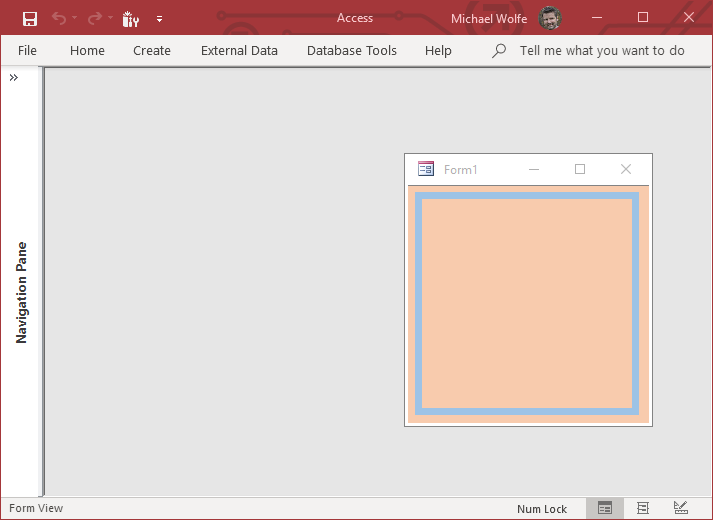Maximize the Form1 window
The image size is (713, 520).
pyautogui.click(x=580, y=169)
